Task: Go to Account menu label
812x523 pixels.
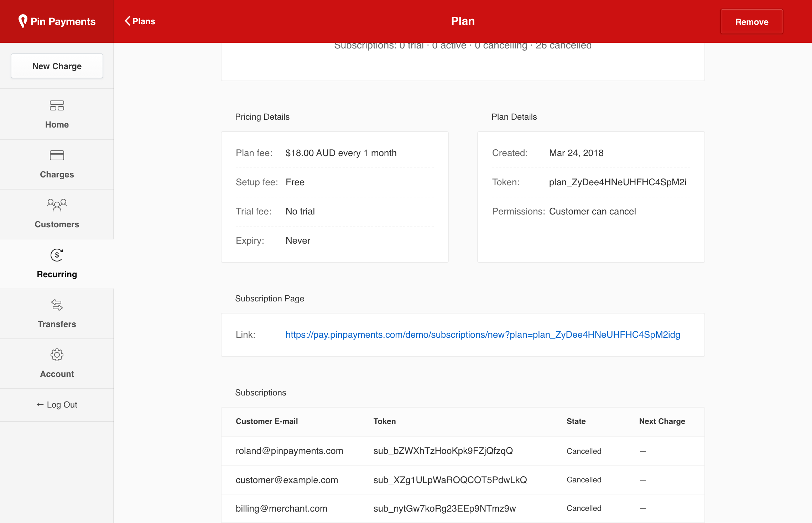Action: click(x=57, y=374)
